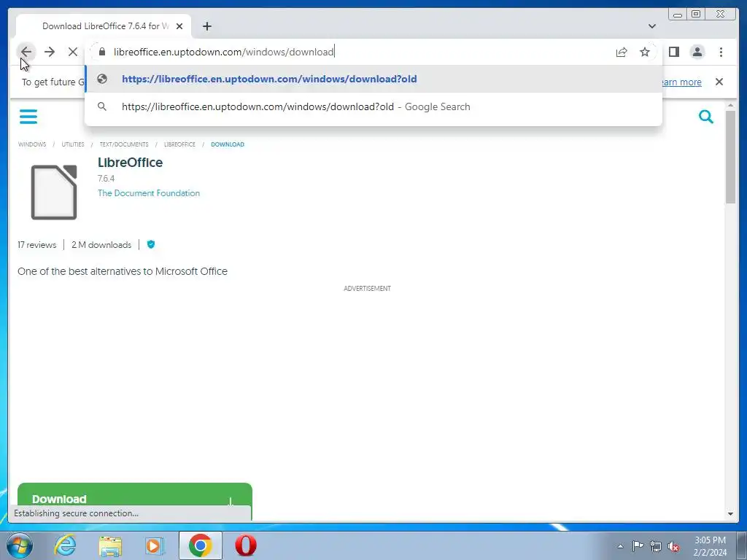
Task: Open Chrome three-dot menu
Action: coord(721,52)
